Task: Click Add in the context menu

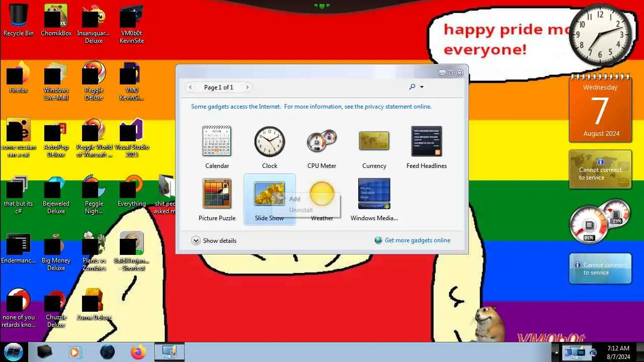Action: [x=295, y=199]
